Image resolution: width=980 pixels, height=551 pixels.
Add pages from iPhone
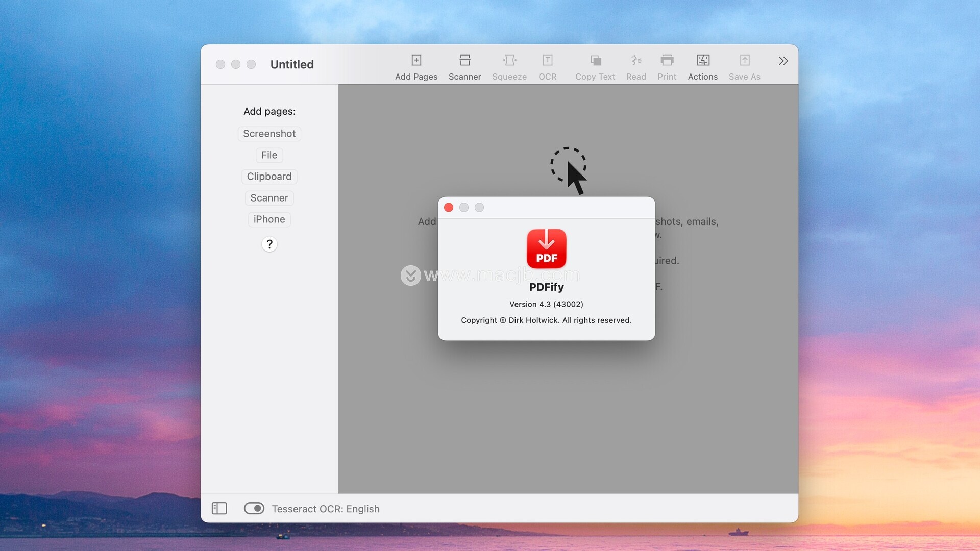[269, 219]
